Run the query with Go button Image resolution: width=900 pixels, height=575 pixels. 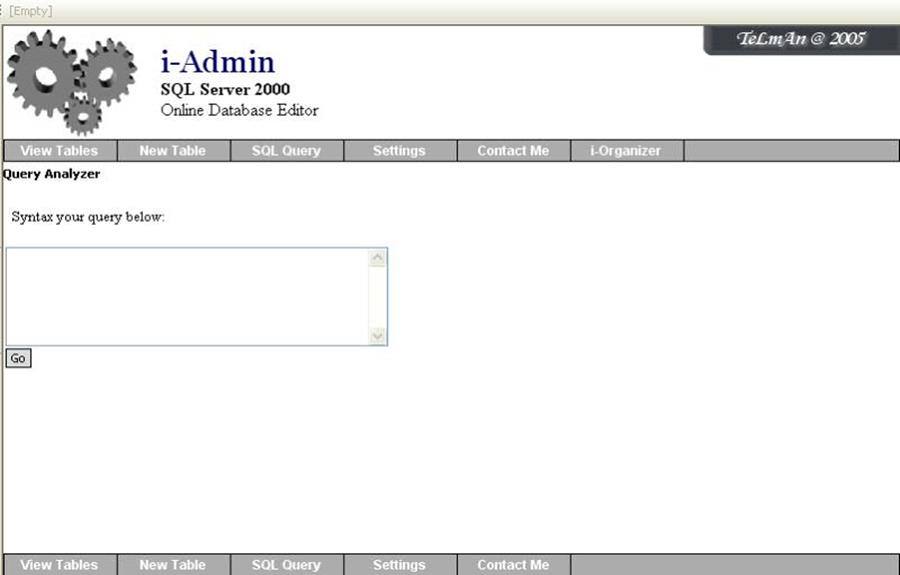[18, 358]
